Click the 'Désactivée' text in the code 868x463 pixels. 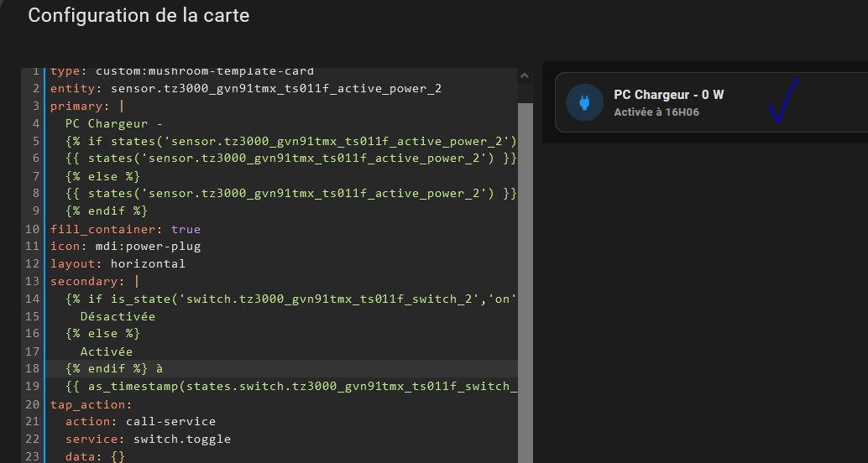click(x=118, y=316)
